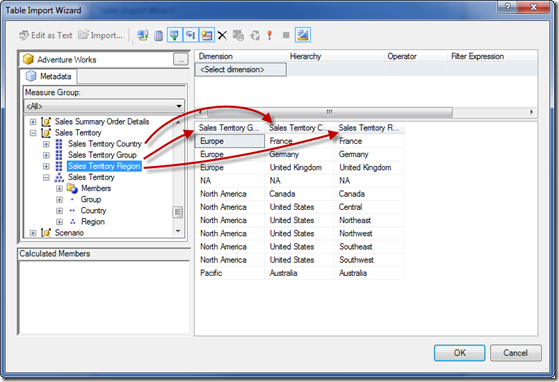
Task: Click the gray square Cancel Query icon
Action: (286, 35)
